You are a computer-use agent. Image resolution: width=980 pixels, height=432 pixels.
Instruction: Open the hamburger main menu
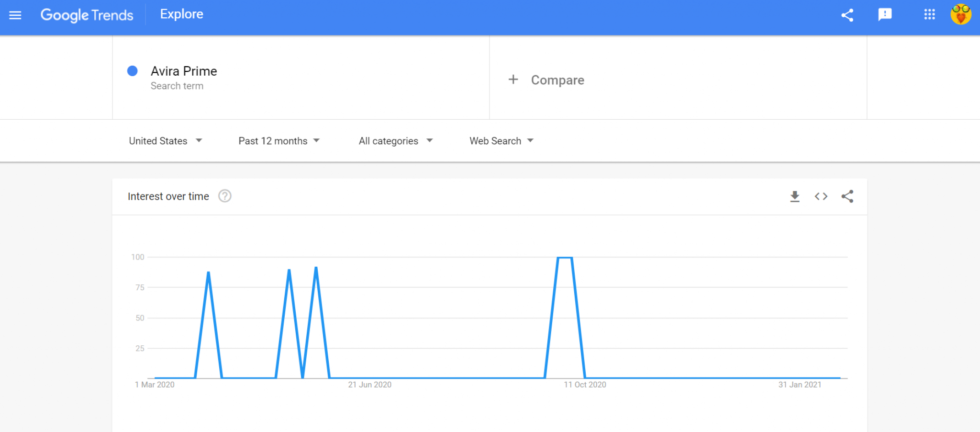(x=15, y=15)
